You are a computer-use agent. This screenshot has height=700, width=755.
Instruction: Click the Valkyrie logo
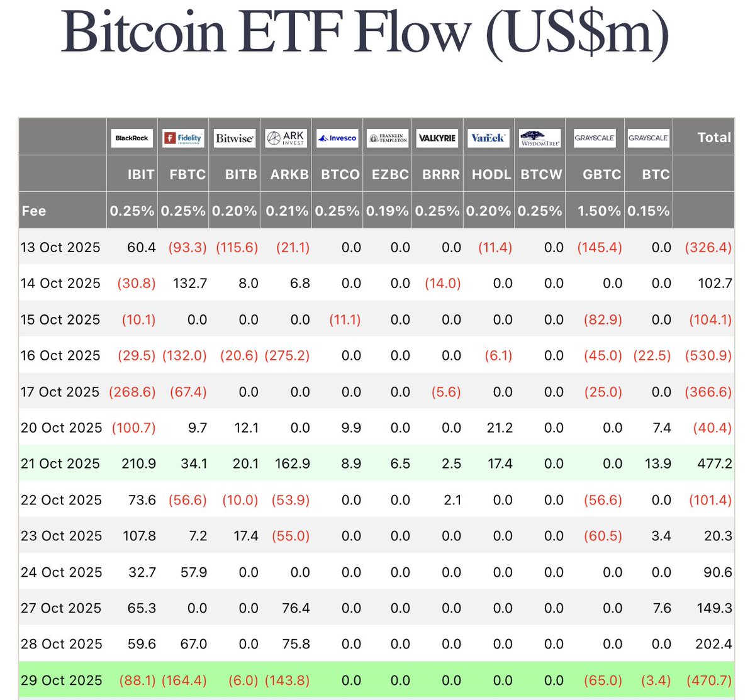click(x=437, y=138)
